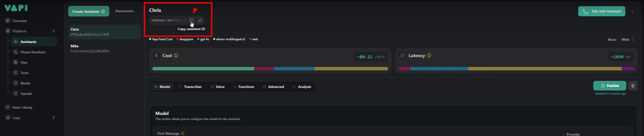Screen dimensions: 644x136
Task: Click the Latency clock icon
Action: tap(403, 56)
